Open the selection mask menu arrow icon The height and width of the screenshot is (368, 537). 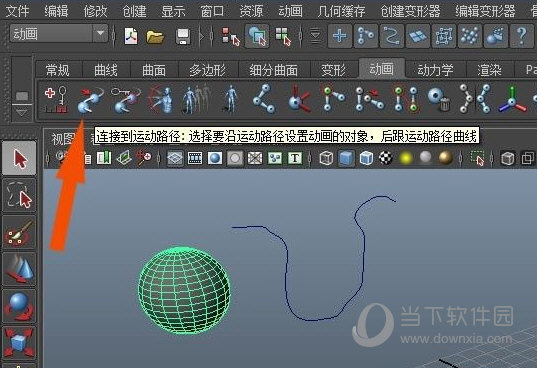click(x=315, y=36)
